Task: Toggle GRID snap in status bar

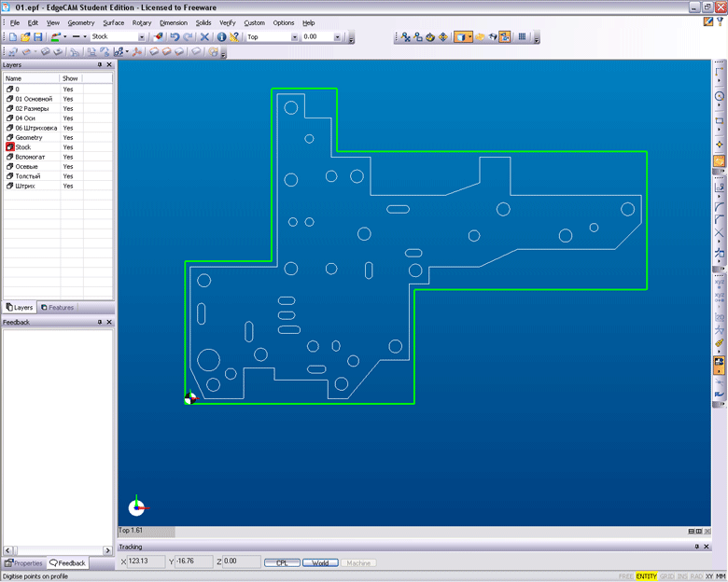Action: point(666,576)
